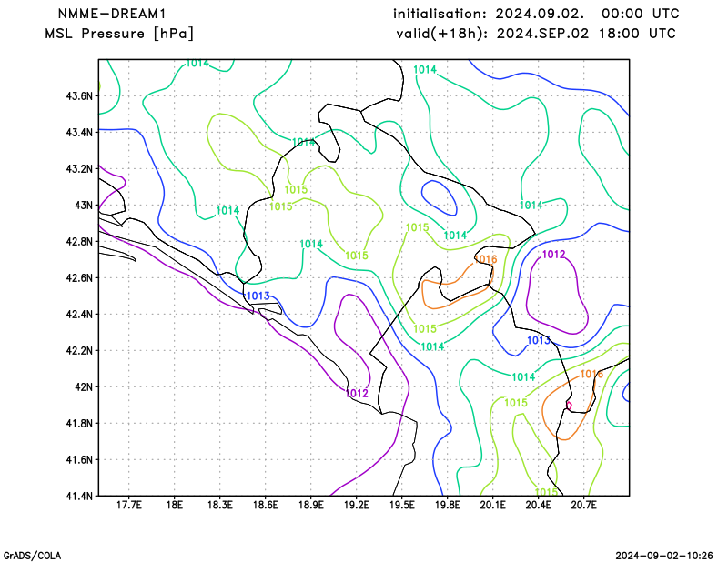The image size is (728, 562).
Task: Select the 20.4E longitude axis label
Action: coord(538,505)
